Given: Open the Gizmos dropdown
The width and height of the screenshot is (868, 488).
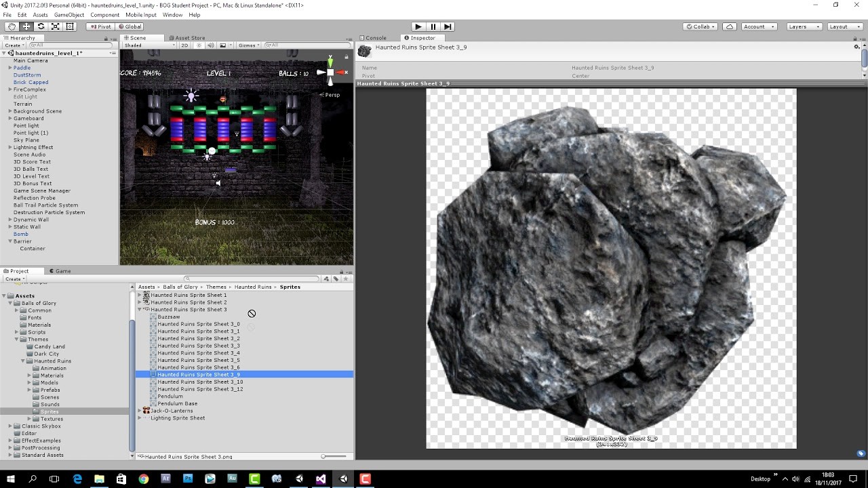Looking at the screenshot, I should 249,45.
